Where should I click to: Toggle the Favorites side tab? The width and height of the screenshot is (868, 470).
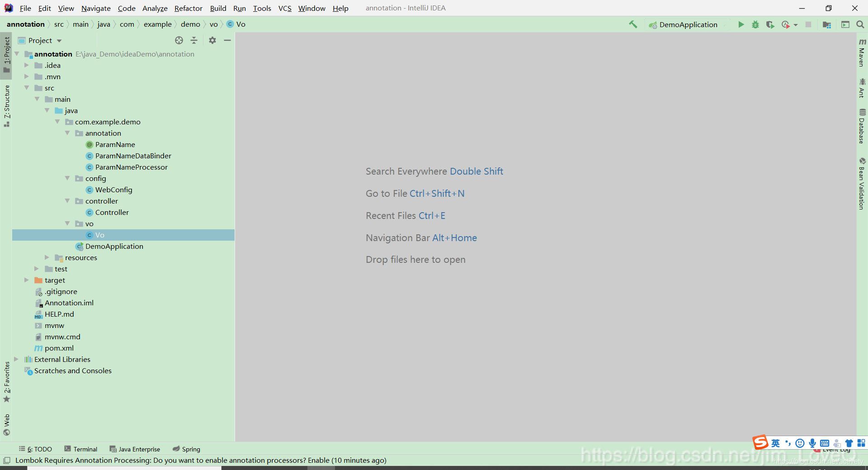tap(7, 382)
